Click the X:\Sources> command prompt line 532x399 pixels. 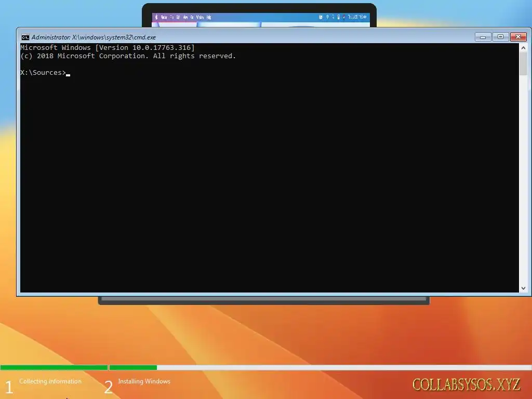(45, 73)
